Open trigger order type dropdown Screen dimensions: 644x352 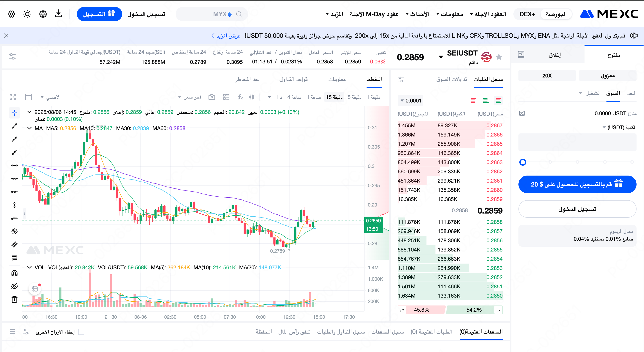click(x=589, y=93)
